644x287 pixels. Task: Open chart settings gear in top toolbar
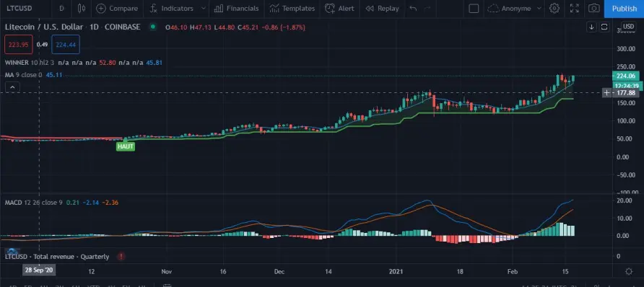[x=554, y=8]
